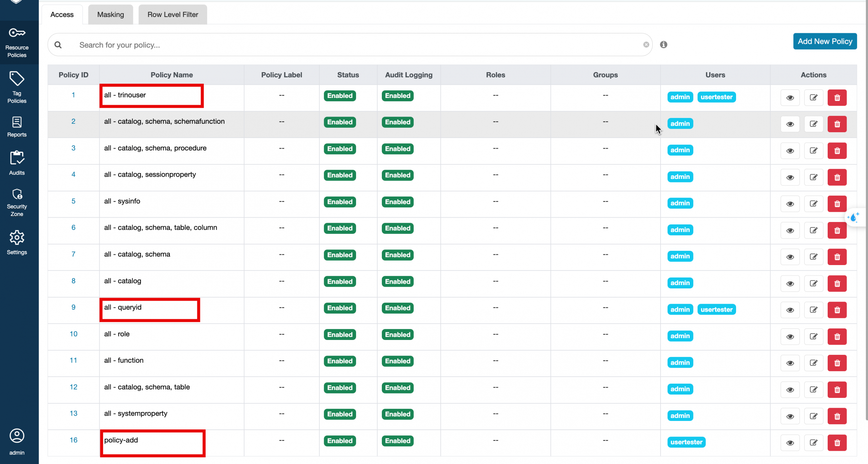The width and height of the screenshot is (868, 464).
Task: View the all - sysinfo policy details
Action: (x=790, y=204)
